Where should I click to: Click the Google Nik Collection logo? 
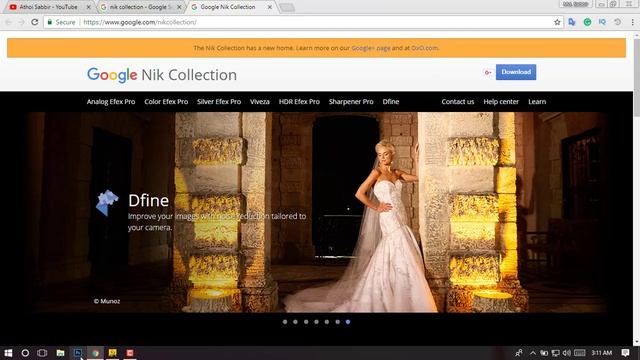[x=162, y=75]
